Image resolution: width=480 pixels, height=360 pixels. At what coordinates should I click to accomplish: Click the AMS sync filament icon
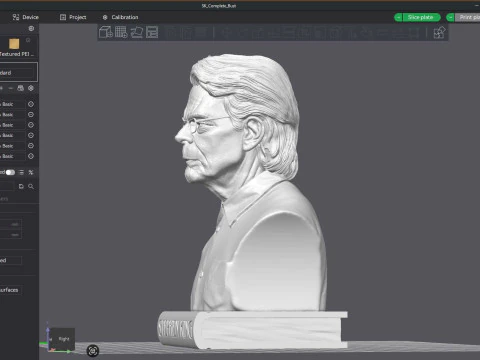pyautogui.click(x=20, y=88)
